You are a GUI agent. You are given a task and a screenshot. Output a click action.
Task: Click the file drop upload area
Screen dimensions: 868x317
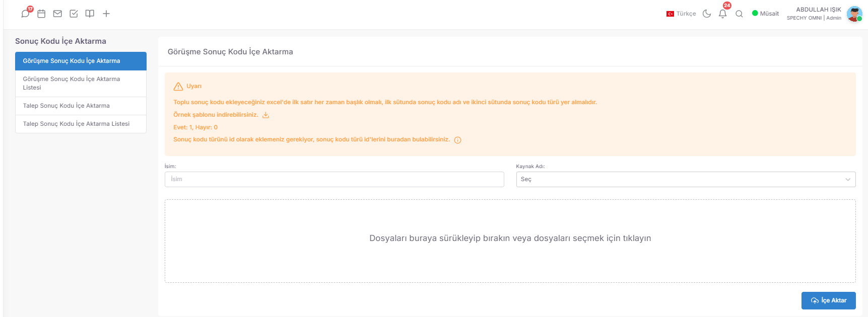[510, 241]
